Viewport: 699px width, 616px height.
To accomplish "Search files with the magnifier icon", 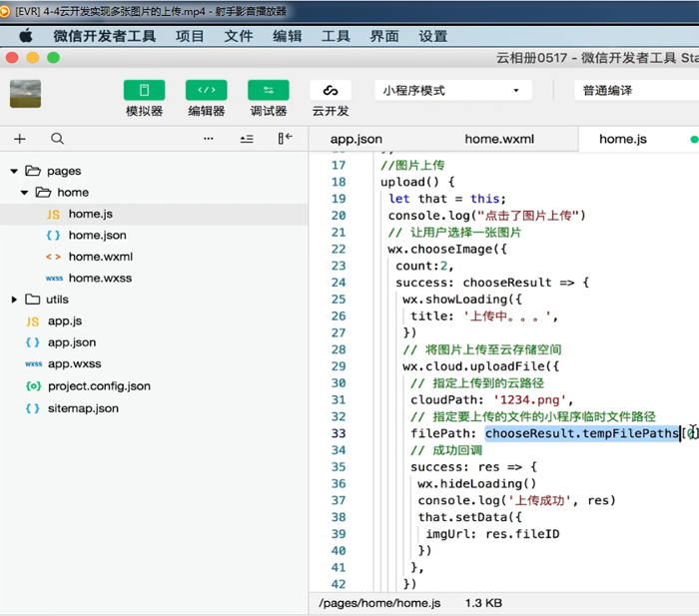I will (x=57, y=139).
